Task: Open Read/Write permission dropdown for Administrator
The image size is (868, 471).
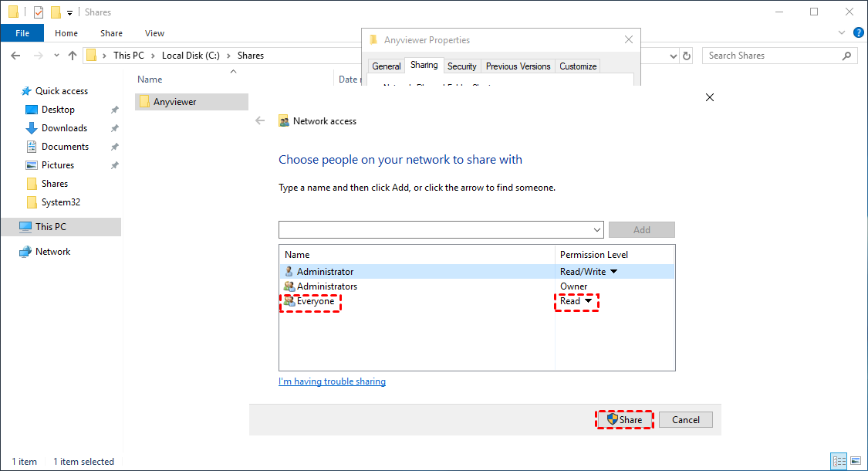Action: pos(614,272)
